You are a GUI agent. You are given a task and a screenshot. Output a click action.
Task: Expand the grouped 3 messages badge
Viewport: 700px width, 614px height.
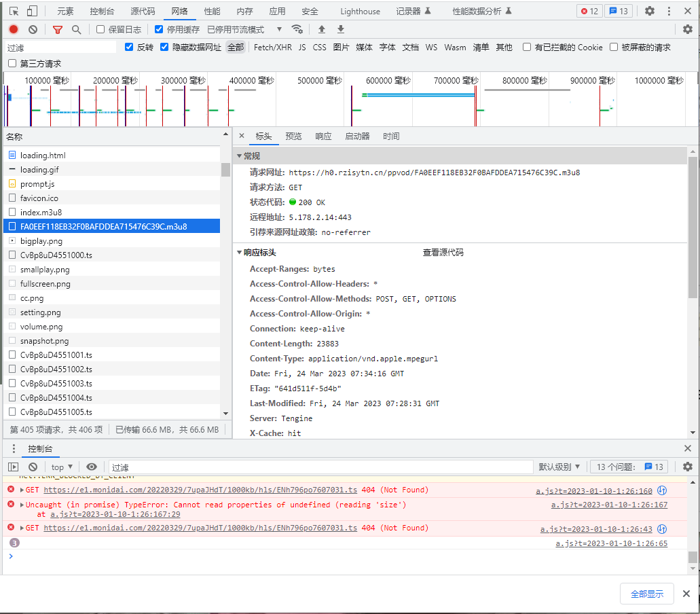pos(14,543)
